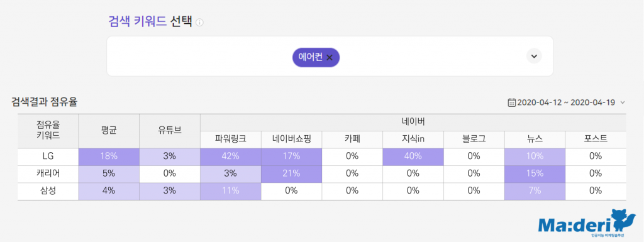Remove the 에어컨 keyword tag
This screenshot has height=242, width=644.
tap(330, 57)
